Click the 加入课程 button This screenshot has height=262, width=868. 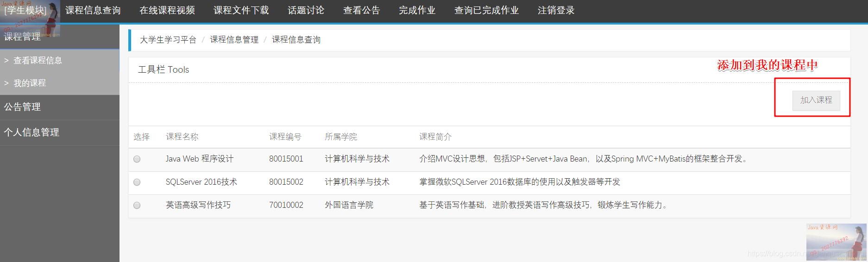click(816, 100)
